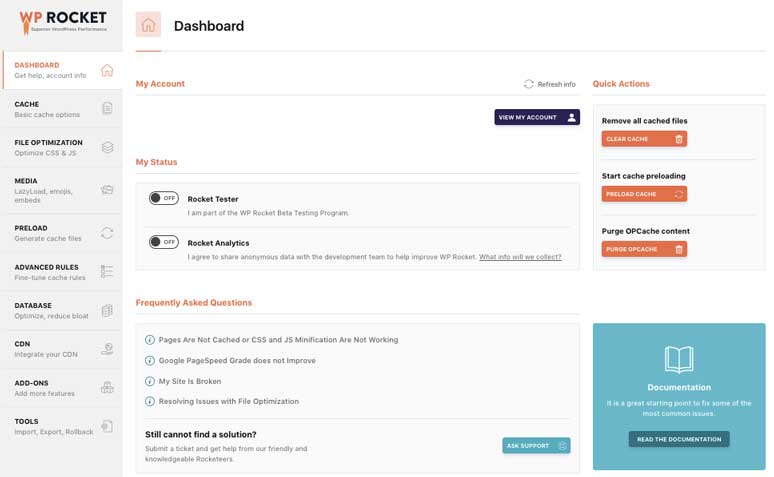Image resolution: width=774 pixels, height=477 pixels.
Task: Click the 'My Account' heading
Action: click(x=160, y=84)
